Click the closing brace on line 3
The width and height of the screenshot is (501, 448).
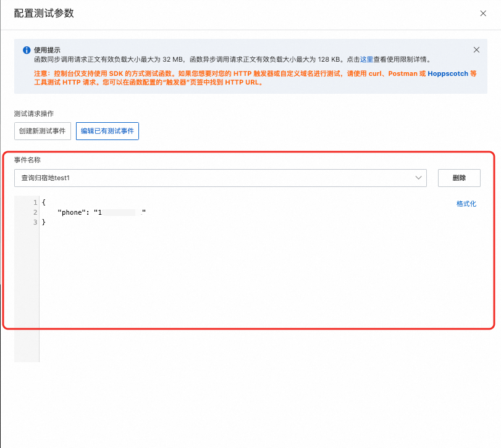coord(44,222)
